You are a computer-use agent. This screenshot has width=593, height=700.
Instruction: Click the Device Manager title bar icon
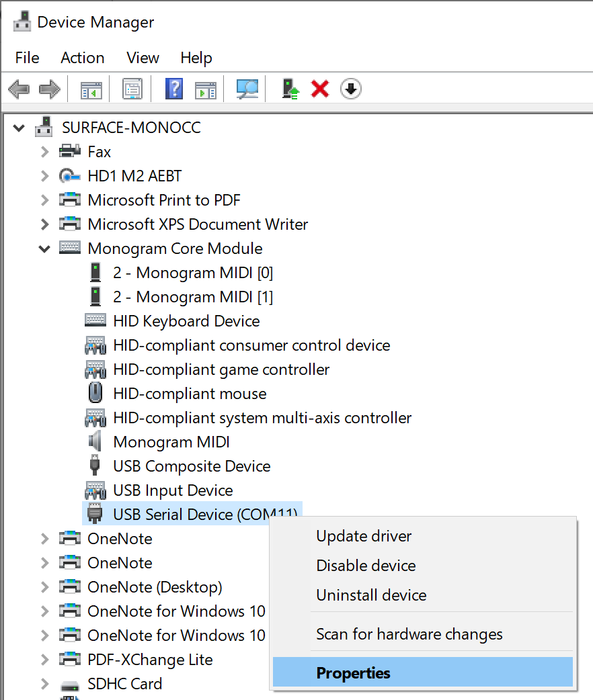point(22,21)
